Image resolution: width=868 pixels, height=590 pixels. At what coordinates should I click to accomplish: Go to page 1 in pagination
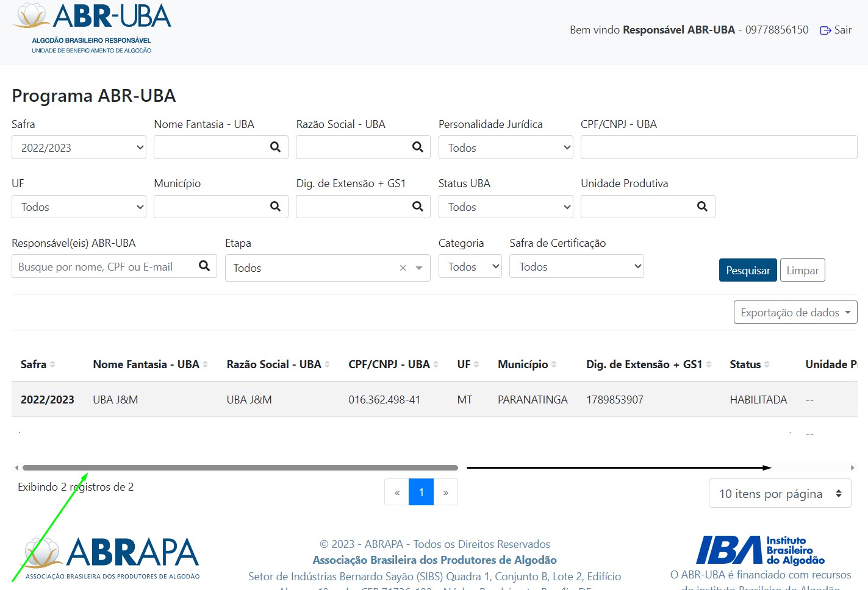point(421,492)
